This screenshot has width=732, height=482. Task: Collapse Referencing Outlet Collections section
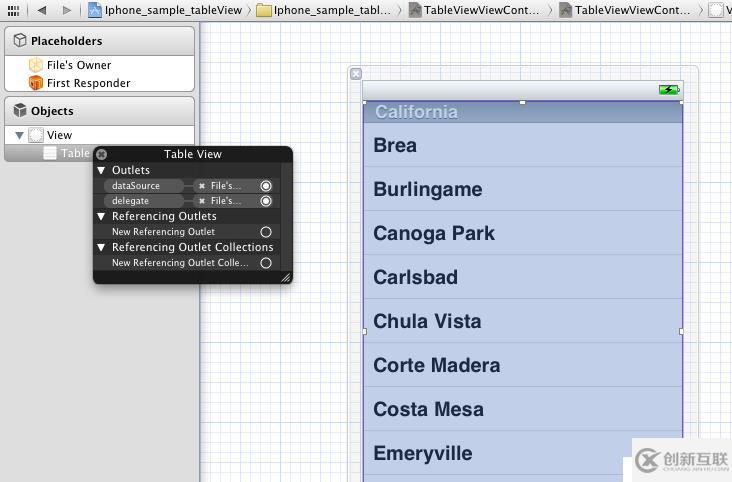pyautogui.click(x=101, y=247)
